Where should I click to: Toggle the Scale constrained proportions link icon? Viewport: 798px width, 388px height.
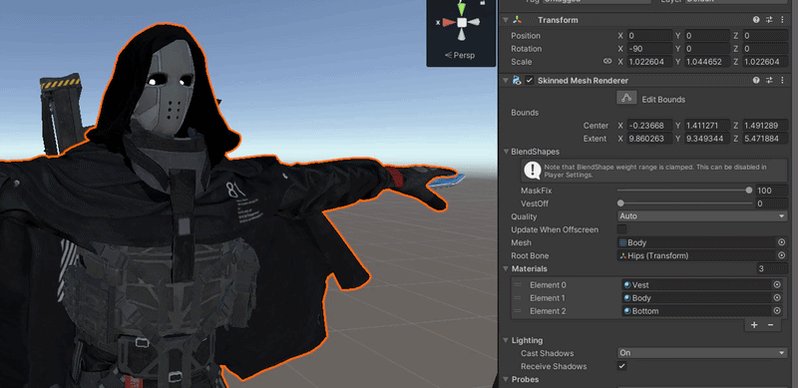(607, 61)
